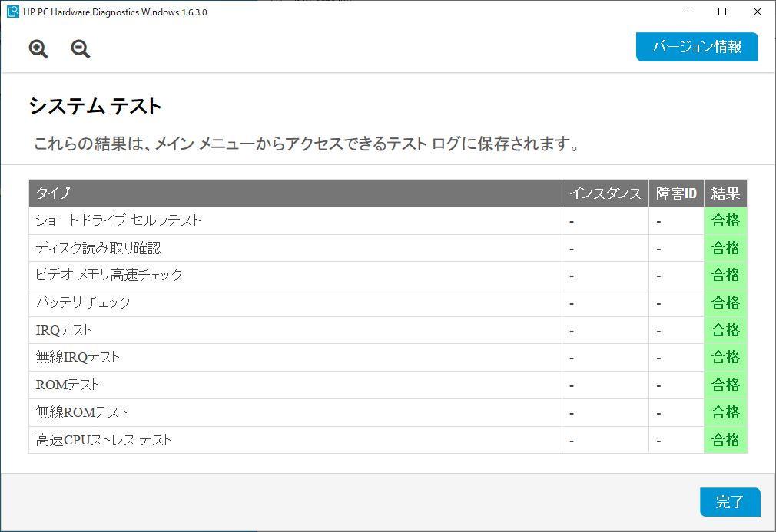Click the 障害ID cell of ROMテスト row
776x532 pixels.
[x=677, y=385]
